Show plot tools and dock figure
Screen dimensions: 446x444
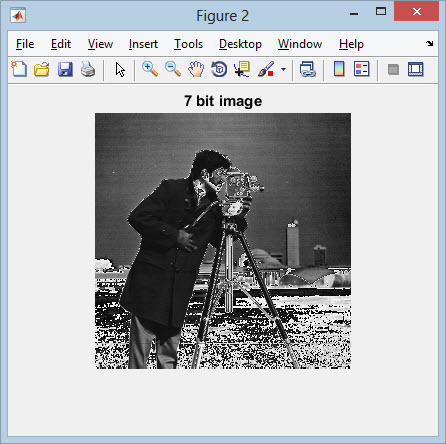(x=416, y=70)
